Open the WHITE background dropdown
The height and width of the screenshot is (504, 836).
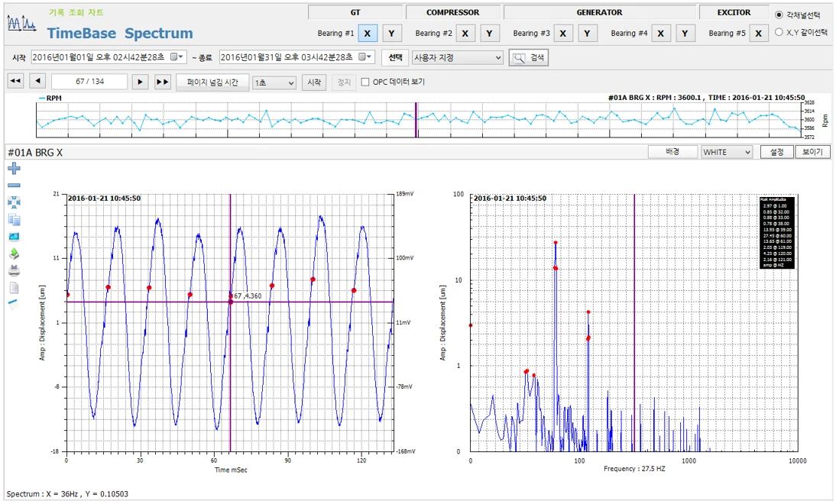727,152
